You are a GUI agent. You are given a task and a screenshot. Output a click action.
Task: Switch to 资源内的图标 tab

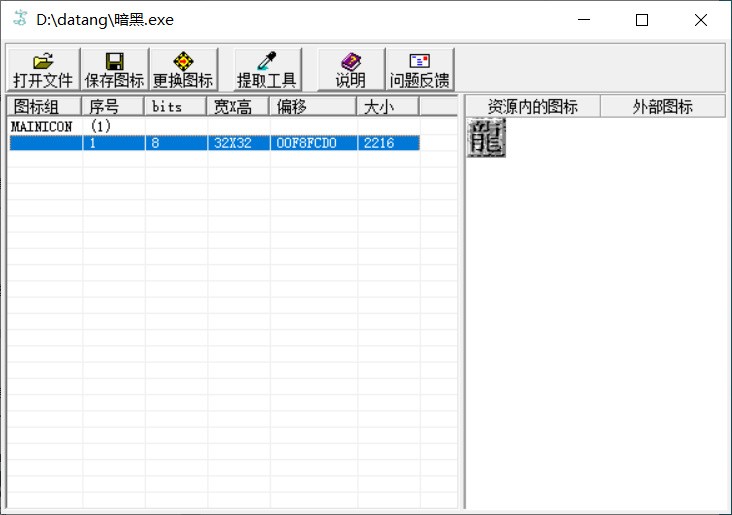pos(533,106)
